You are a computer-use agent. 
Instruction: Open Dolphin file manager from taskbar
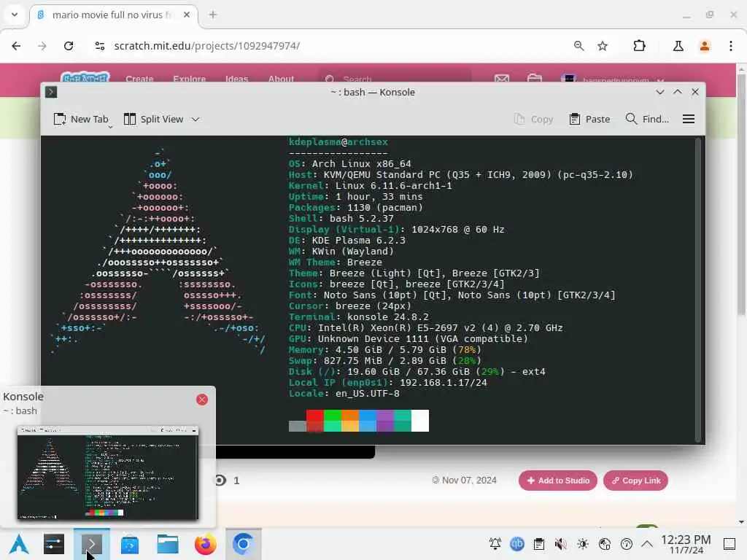click(x=168, y=544)
